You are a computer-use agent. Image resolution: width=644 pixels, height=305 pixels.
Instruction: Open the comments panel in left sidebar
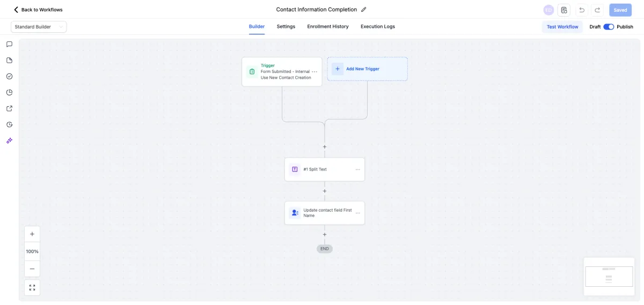click(9, 44)
